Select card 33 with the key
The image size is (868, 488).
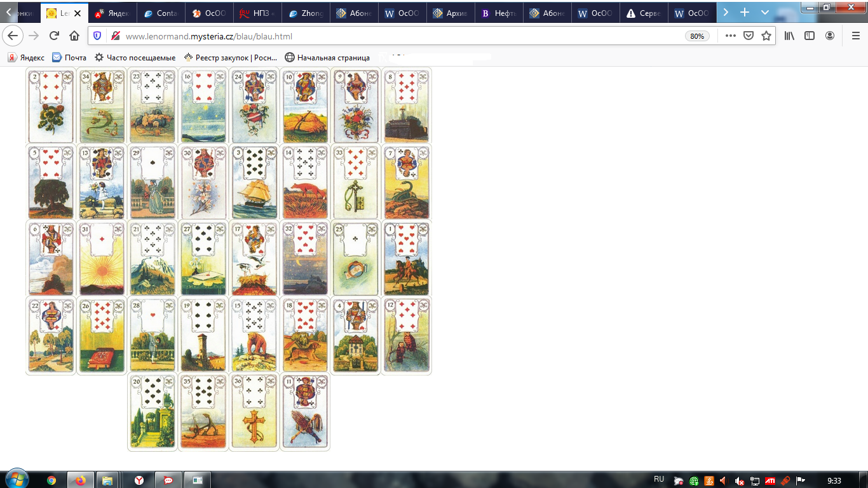356,182
